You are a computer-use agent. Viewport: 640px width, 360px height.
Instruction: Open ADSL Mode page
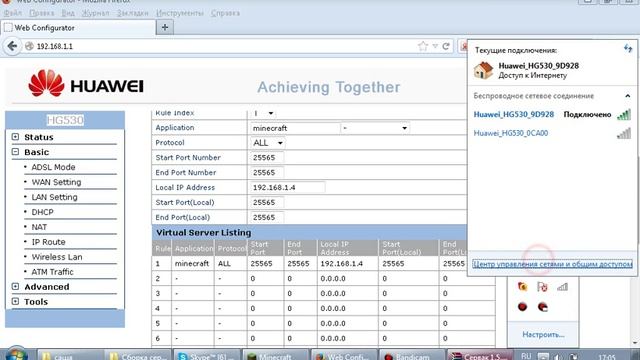(x=53, y=167)
